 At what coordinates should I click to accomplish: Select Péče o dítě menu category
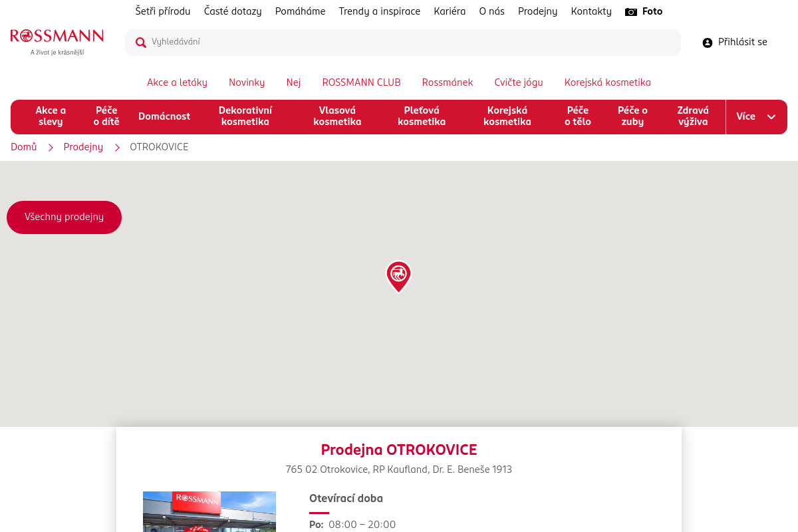106,116
